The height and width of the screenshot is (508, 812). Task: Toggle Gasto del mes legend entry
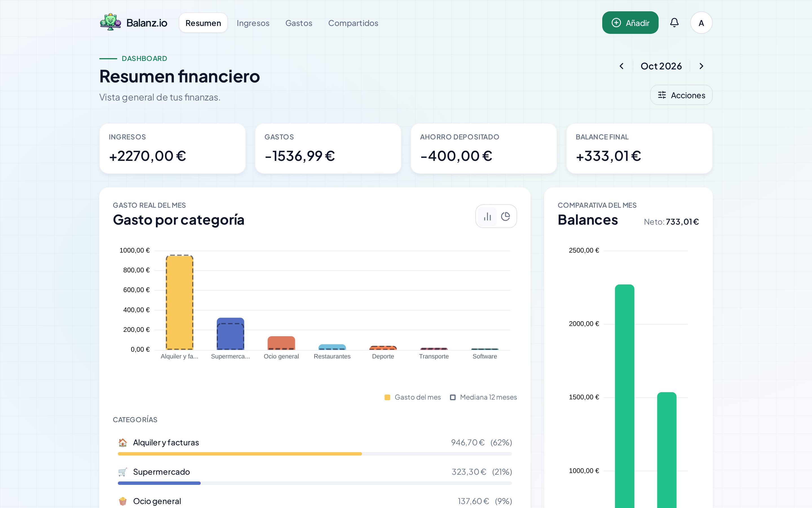click(412, 397)
